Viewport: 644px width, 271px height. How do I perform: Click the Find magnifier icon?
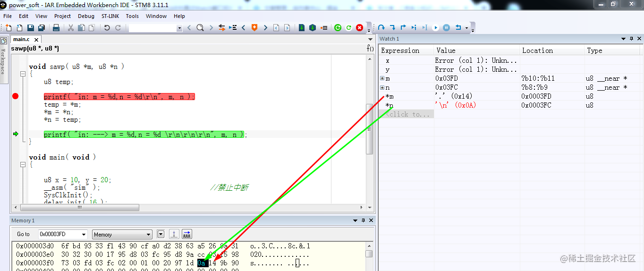coord(200,28)
